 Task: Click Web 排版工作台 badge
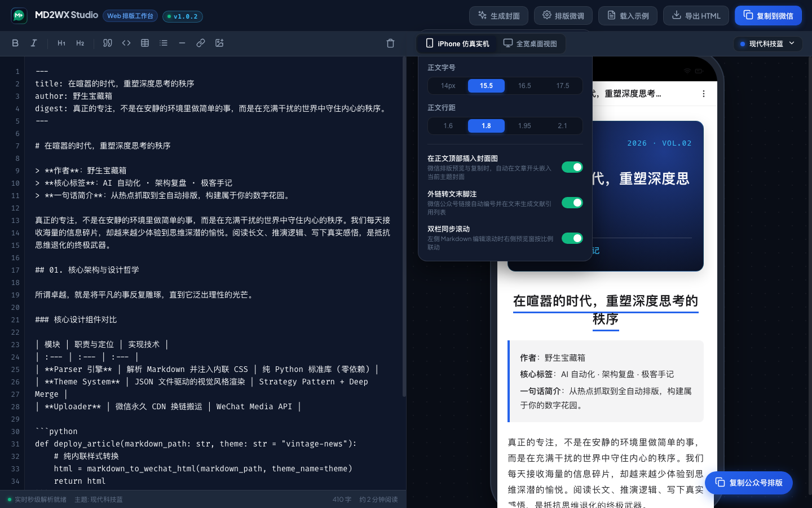(x=130, y=16)
